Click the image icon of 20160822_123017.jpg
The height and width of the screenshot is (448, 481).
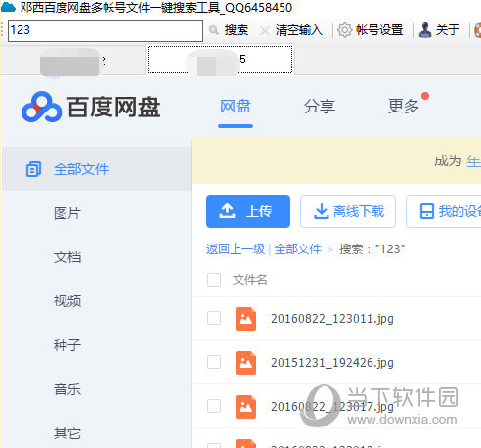pyautogui.click(x=245, y=407)
